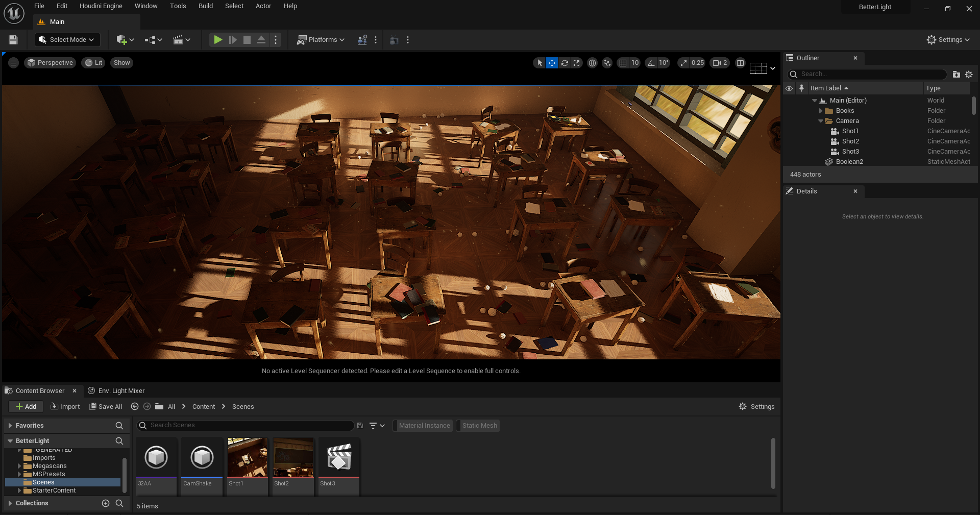
Task: Open the Build menu
Action: (206, 6)
